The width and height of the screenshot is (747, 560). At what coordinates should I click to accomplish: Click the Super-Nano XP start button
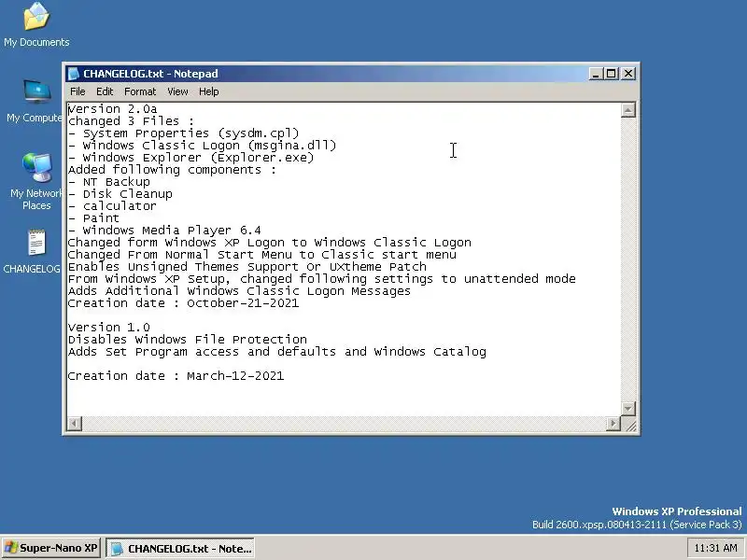click(51, 548)
